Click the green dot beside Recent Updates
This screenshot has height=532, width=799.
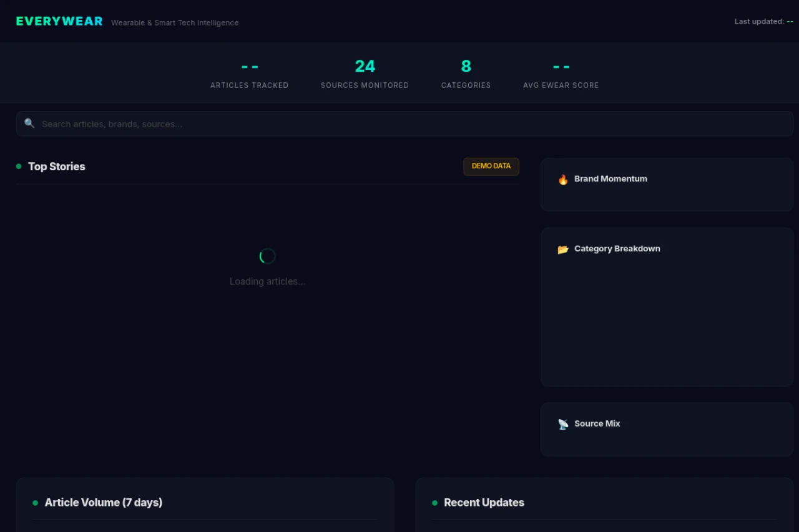click(434, 503)
